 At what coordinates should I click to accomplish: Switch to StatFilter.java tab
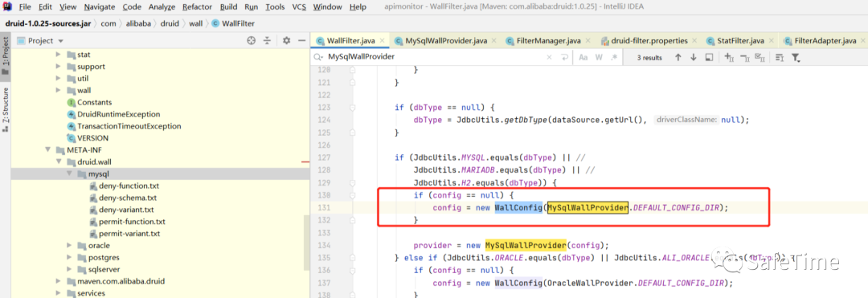741,41
